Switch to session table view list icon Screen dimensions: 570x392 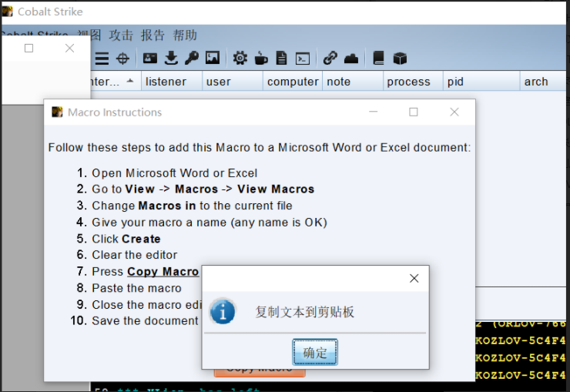102,59
